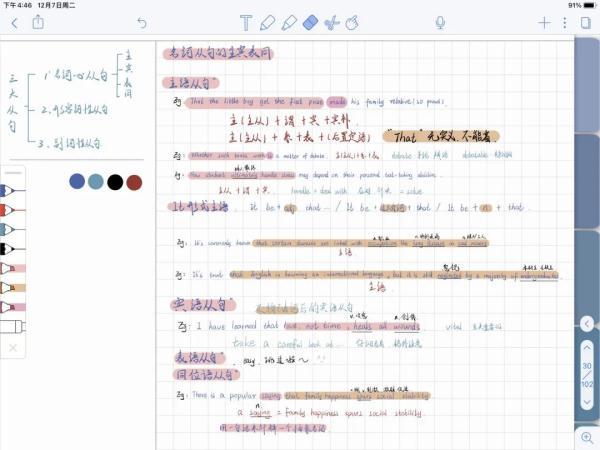The width and height of the screenshot is (600, 450).
Task: Go to previous page with up chevron
Action: pyautogui.click(x=587, y=348)
